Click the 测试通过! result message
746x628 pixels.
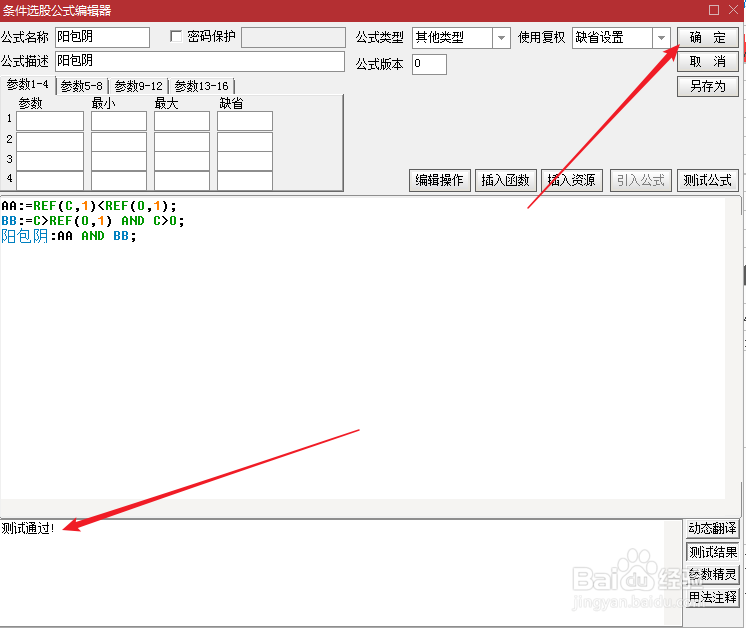[x=28, y=528]
